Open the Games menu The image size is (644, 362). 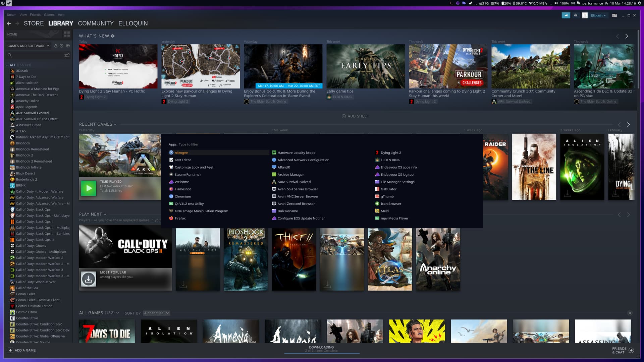click(49, 15)
